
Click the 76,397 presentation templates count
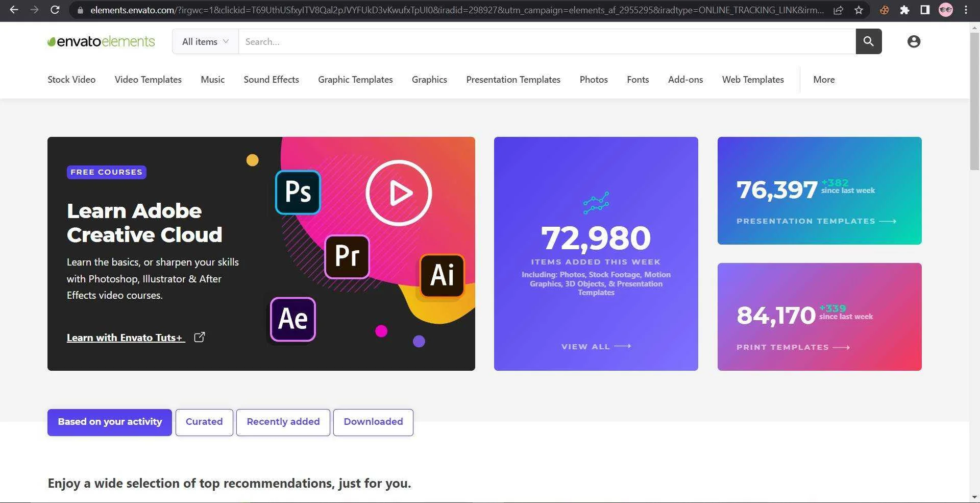pyautogui.click(x=777, y=190)
